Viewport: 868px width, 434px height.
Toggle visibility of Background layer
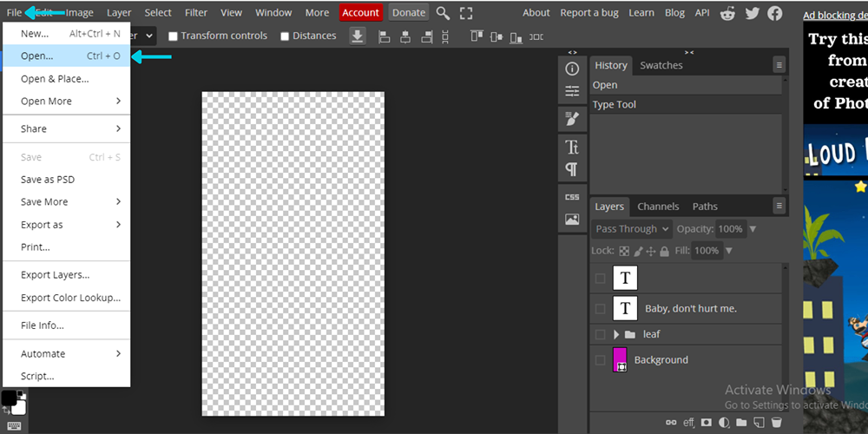pyautogui.click(x=601, y=360)
